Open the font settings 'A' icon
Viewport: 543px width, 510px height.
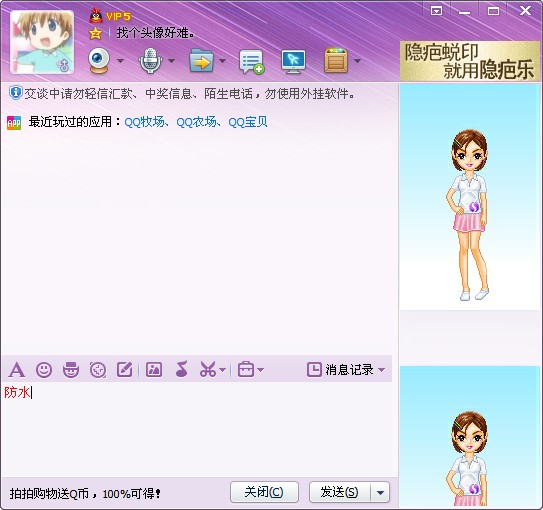tap(17, 370)
